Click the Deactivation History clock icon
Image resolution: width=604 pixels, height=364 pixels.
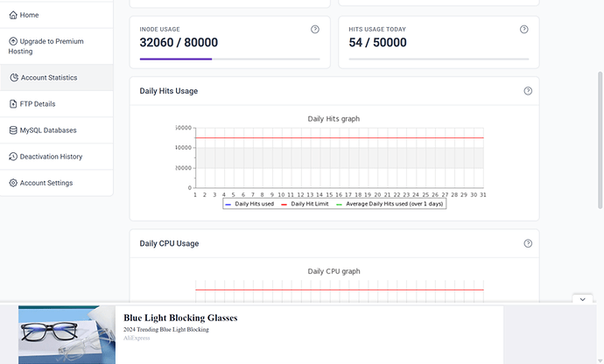tap(13, 157)
